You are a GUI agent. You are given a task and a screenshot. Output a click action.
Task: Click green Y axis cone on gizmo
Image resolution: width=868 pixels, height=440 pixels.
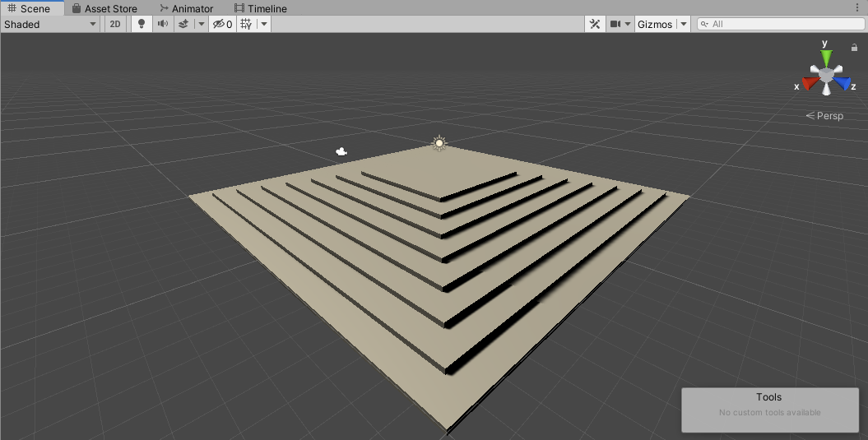pos(827,58)
